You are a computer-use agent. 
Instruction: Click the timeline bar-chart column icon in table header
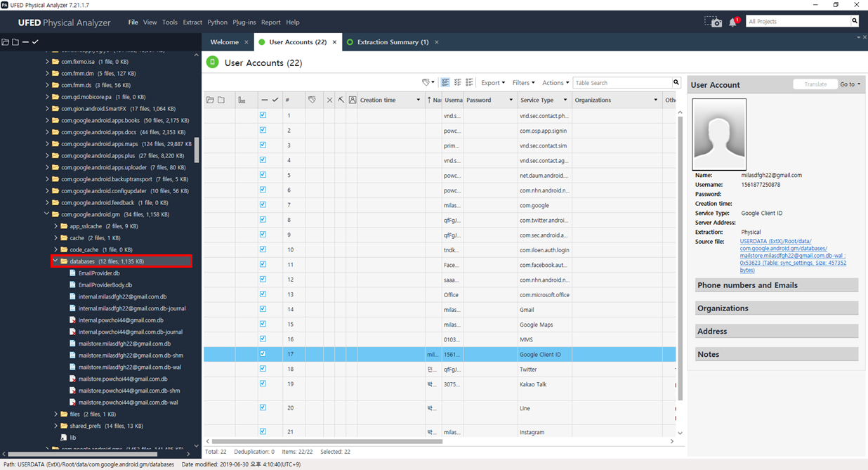point(242,100)
